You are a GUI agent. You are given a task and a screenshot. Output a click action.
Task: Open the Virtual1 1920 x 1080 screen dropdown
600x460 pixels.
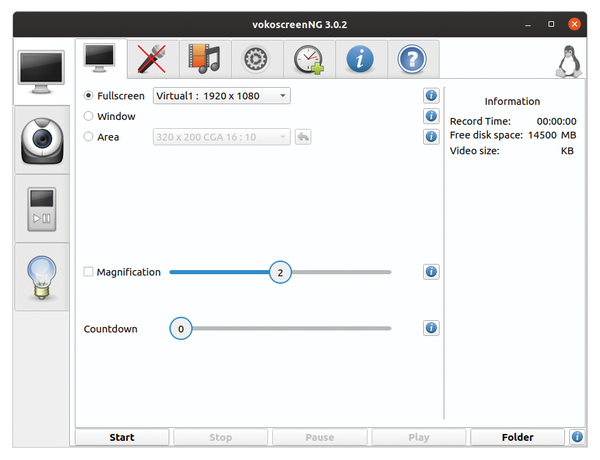(x=222, y=96)
